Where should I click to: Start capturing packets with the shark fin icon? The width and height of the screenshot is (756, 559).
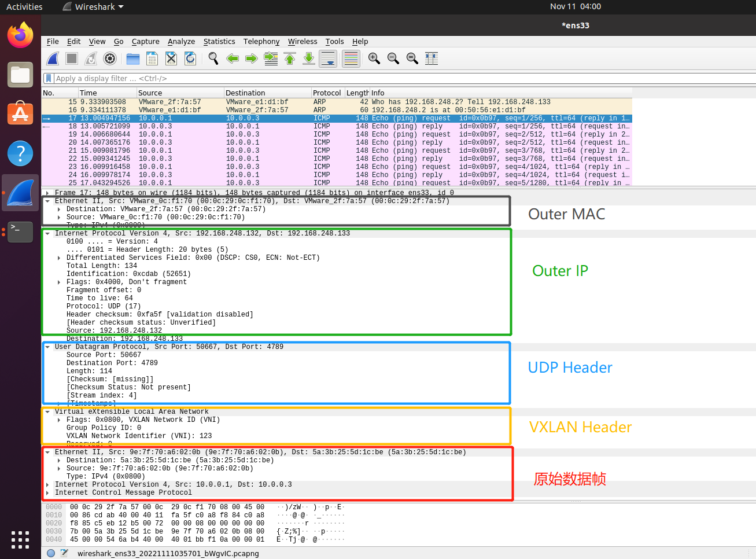pos(53,58)
